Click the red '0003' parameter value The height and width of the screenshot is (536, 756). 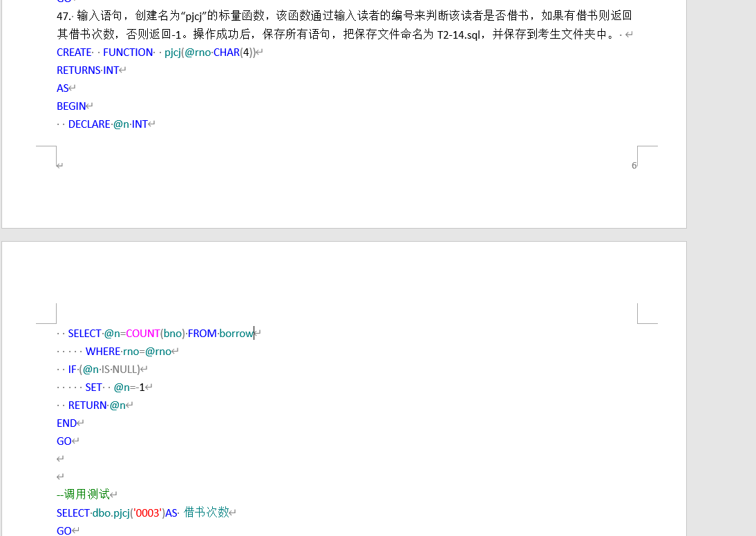click(x=147, y=513)
